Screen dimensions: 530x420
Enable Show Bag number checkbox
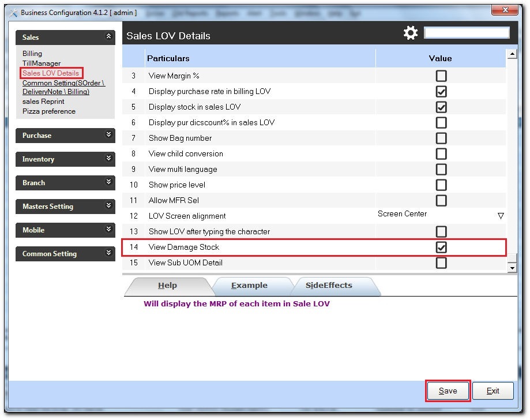(x=441, y=138)
